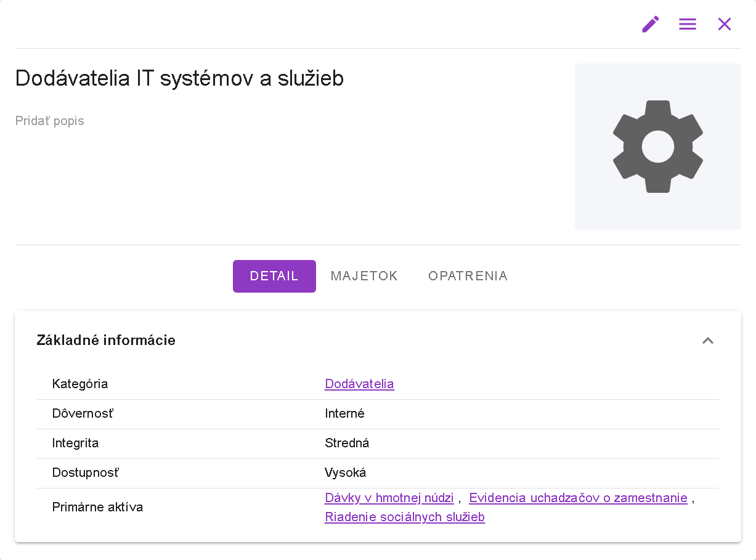This screenshot has height=560, width=756.
Task: Open the Dodávatelia category link
Action: pos(359,384)
